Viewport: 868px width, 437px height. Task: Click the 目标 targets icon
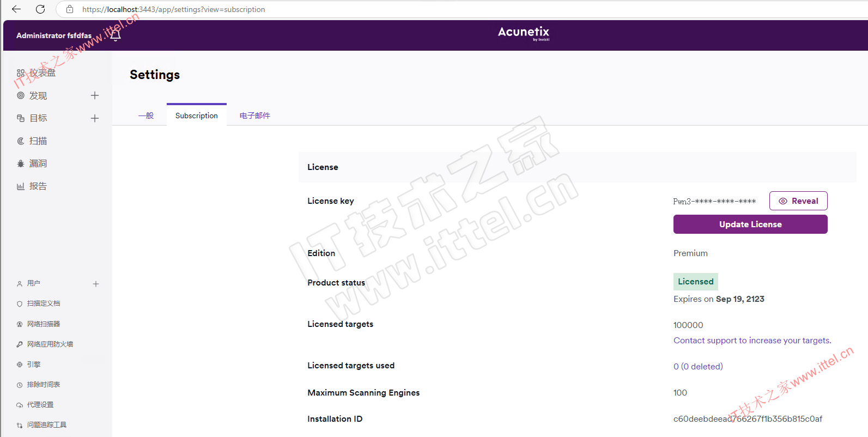point(21,118)
